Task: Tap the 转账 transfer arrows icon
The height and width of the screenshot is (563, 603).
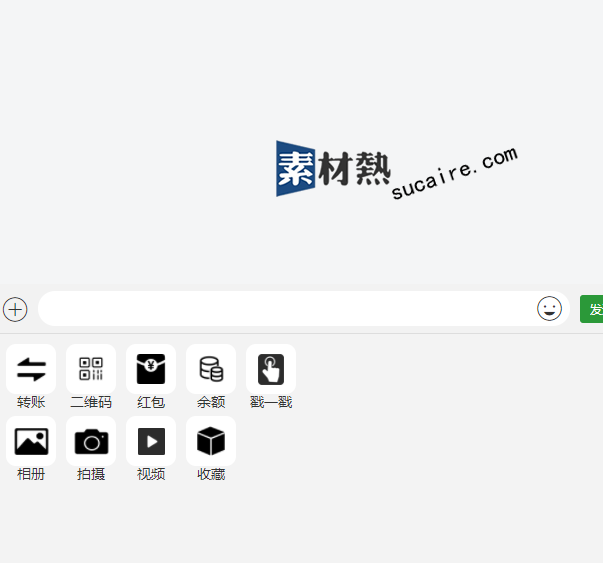Action: click(x=31, y=369)
